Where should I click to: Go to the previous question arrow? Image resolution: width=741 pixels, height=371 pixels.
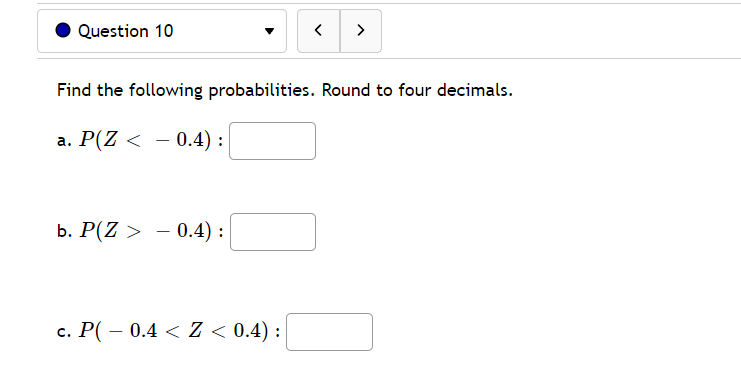[x=319, y=31]
